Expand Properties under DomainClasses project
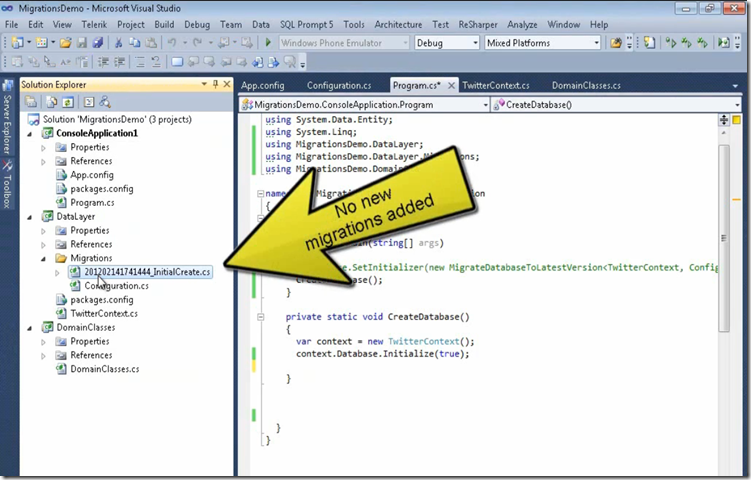 coord(44,342)
